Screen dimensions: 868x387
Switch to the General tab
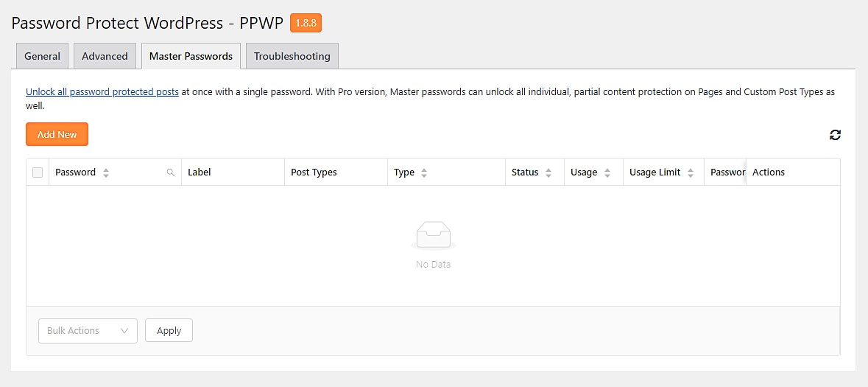tap(42, 56)
